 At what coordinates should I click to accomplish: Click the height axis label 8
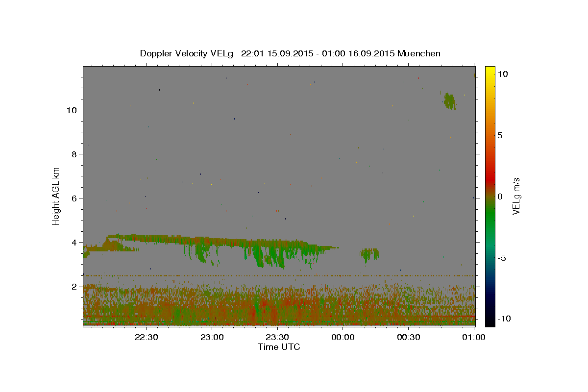click(74, 154)
